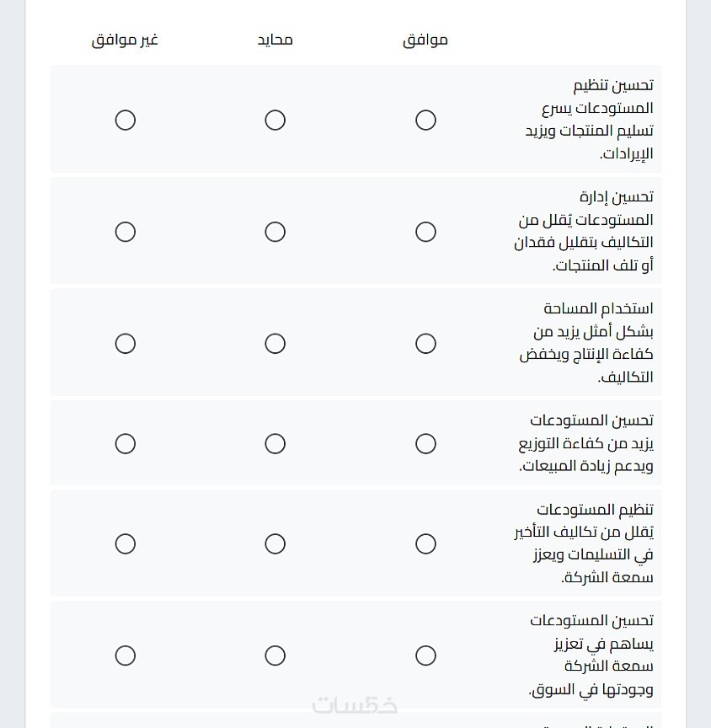The height and width of the screenshot is (728, 711).
Task: Choose محايد for تنظيم المستودعات تكاليف التأخير
Action: [x=275, y=544]
